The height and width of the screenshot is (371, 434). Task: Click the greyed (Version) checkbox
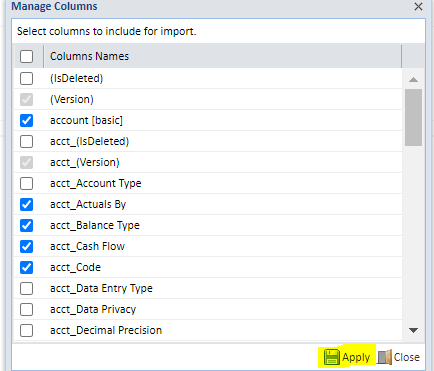tap(26, 99)
